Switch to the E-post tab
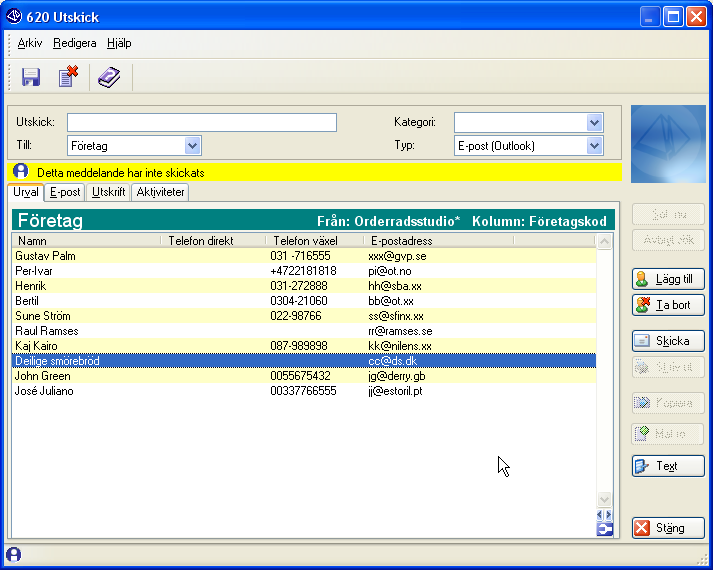 [65, 192]
